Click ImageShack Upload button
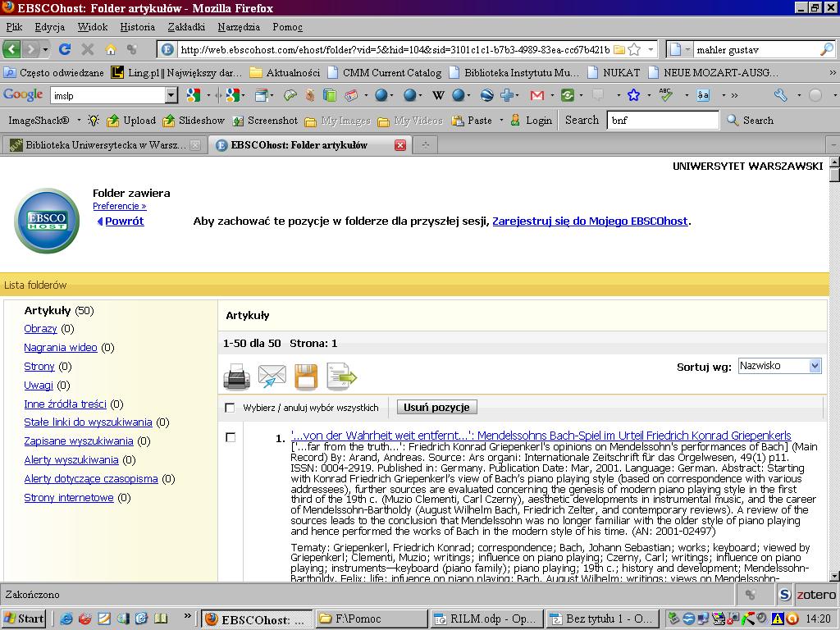Image resolution: width=840 pixels, height=630 pixels. coord(131,121)
